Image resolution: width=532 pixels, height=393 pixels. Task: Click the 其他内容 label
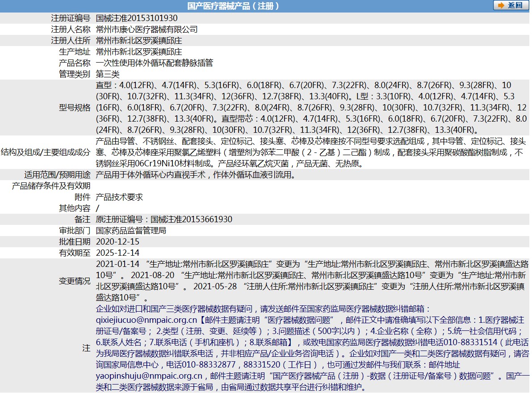click(75, 208)
